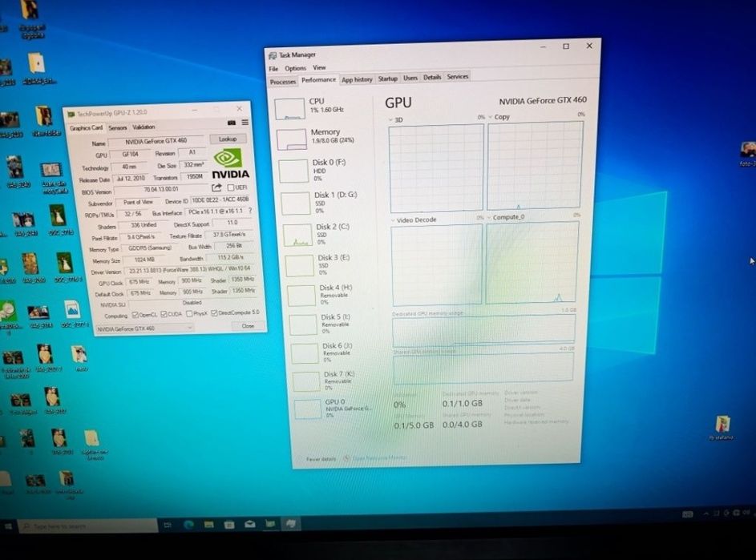Click the GPU-Z taskbar icon
This screenshot has height=560, width=756.
270,523
